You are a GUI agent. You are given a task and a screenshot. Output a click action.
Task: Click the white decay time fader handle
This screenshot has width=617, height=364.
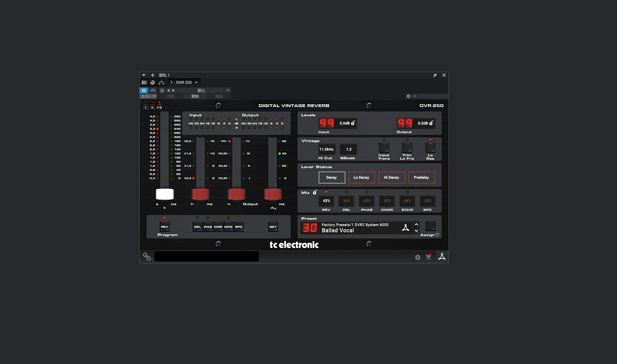pos(165,194)
